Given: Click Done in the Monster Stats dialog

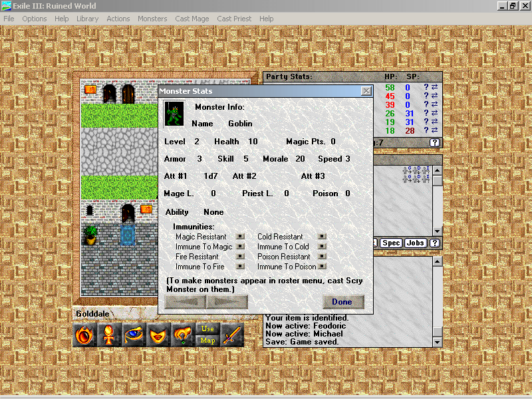Looking at the screenshot, I should pyautogui.click(x=343, y=302).
